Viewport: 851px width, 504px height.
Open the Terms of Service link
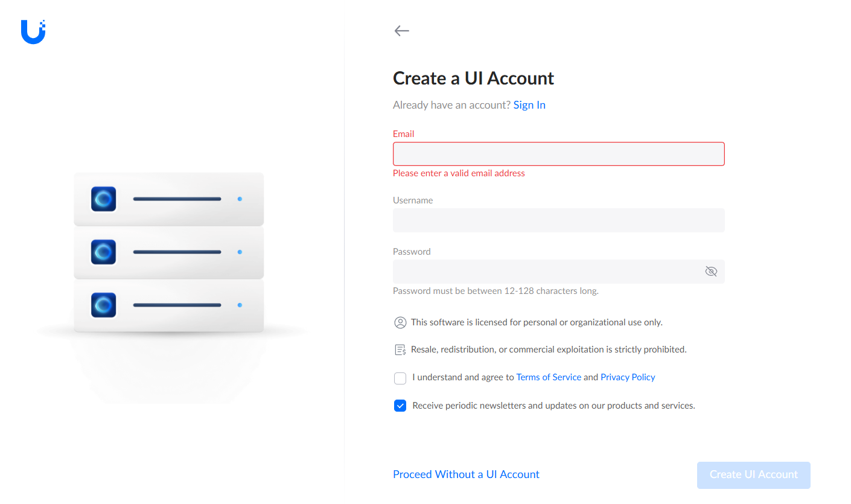[549, 377]
